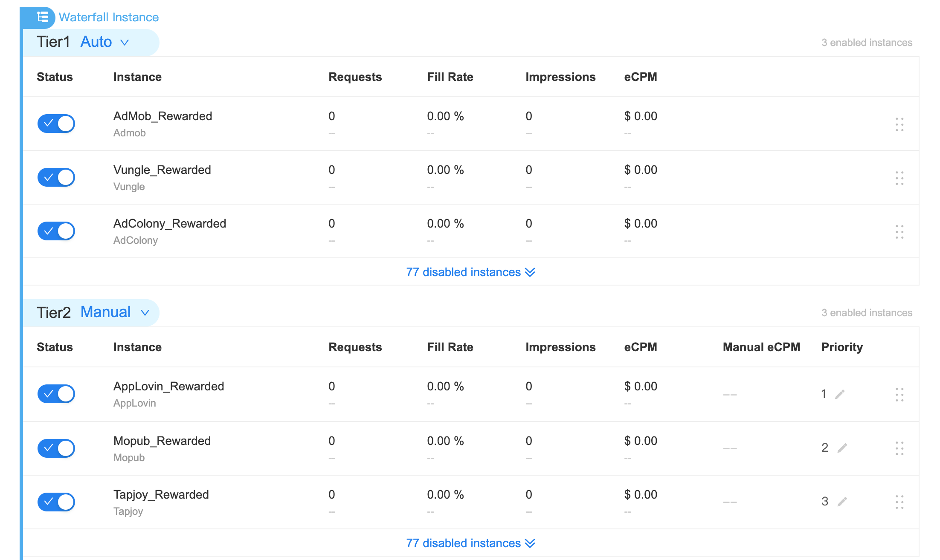Grab the drag handle for Mopub_Rewarded row
940x560 pixels.
[899, 448]
